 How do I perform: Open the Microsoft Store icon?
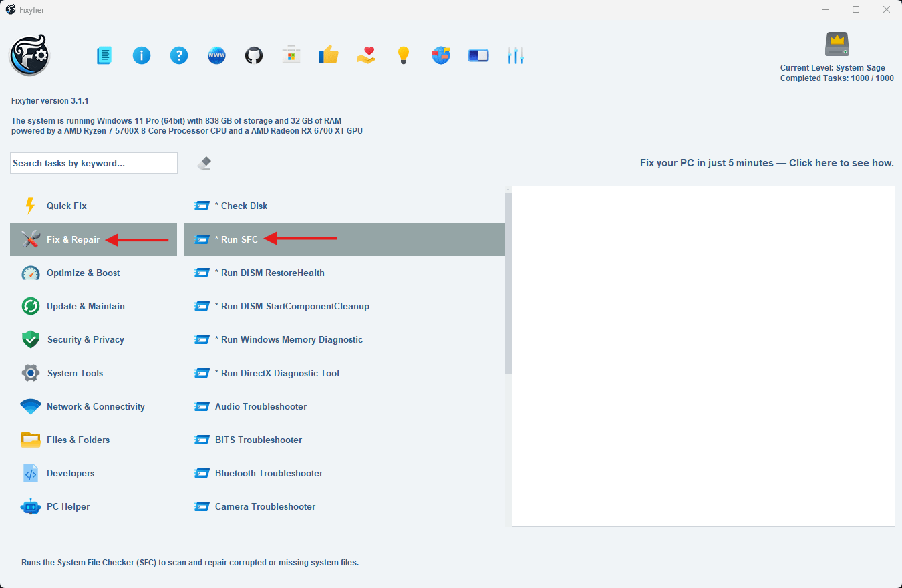click(291, 55)
